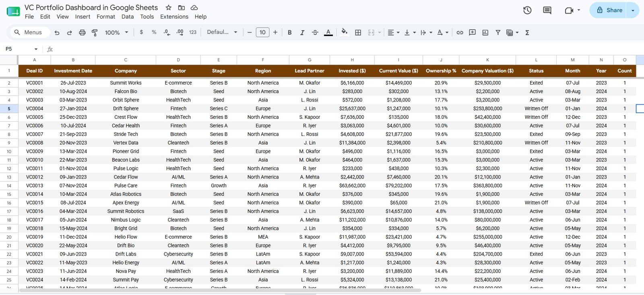Insert a comment from toolbar
This screenshot has height=295, width=644.
pyautogui.click(x=473, y=33)
